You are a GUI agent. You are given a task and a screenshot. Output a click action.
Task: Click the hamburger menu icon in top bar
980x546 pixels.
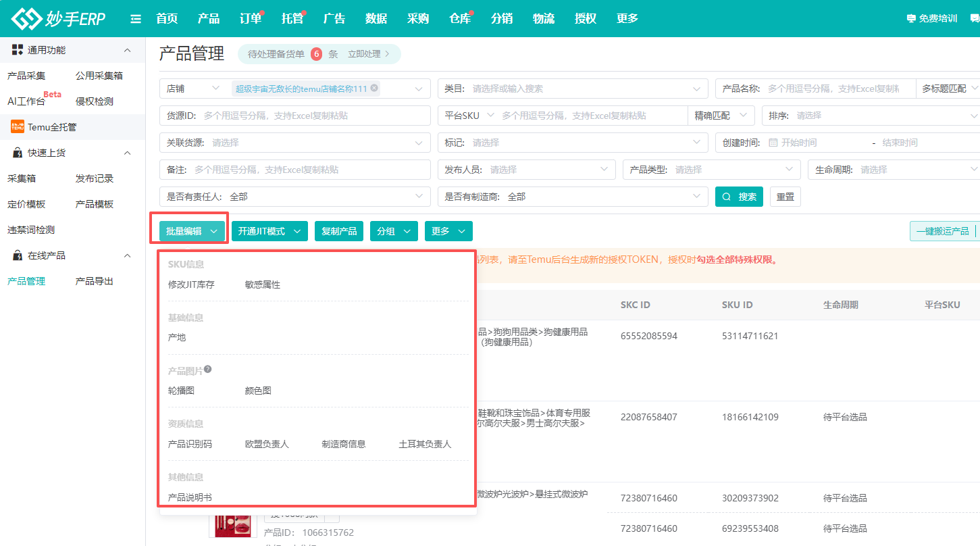tap(135, 18)
